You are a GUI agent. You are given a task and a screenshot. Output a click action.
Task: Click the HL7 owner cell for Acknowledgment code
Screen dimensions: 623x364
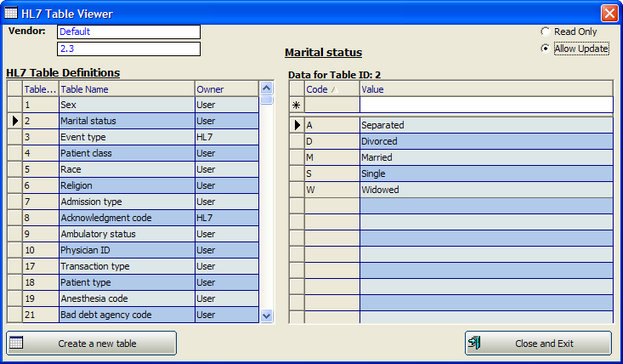[x=226, y=218]
